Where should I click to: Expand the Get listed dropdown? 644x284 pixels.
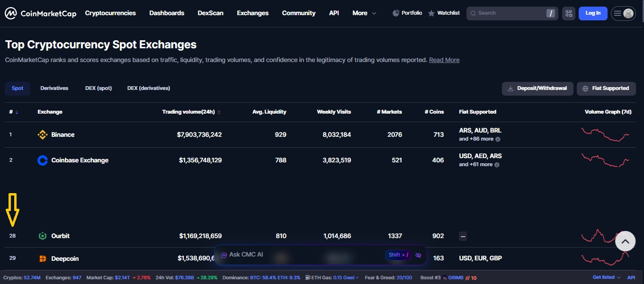pyautogui.click(x=607, y=277)
